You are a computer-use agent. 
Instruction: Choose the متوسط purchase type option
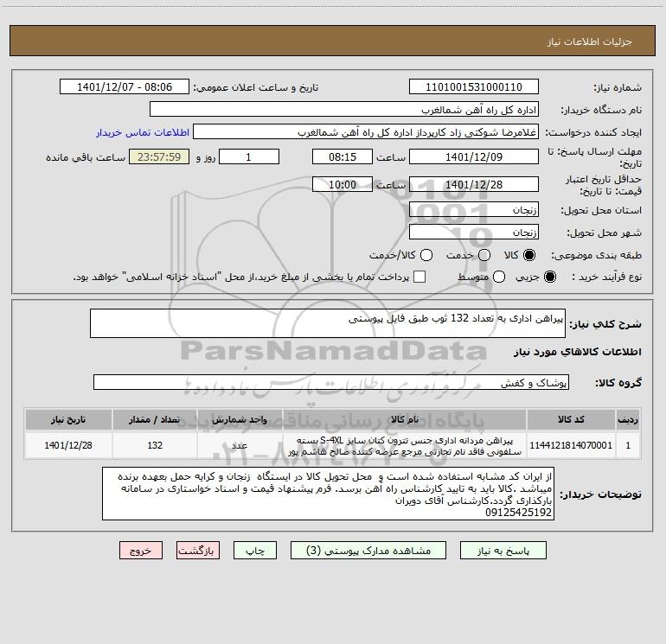[x=499, y=277]
